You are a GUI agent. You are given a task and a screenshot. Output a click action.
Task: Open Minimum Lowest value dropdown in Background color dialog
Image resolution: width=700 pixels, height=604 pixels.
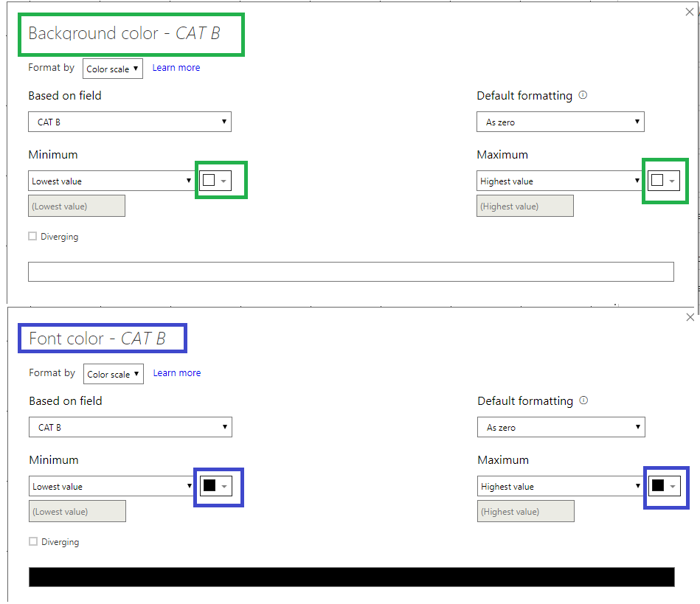coord(111,181)
